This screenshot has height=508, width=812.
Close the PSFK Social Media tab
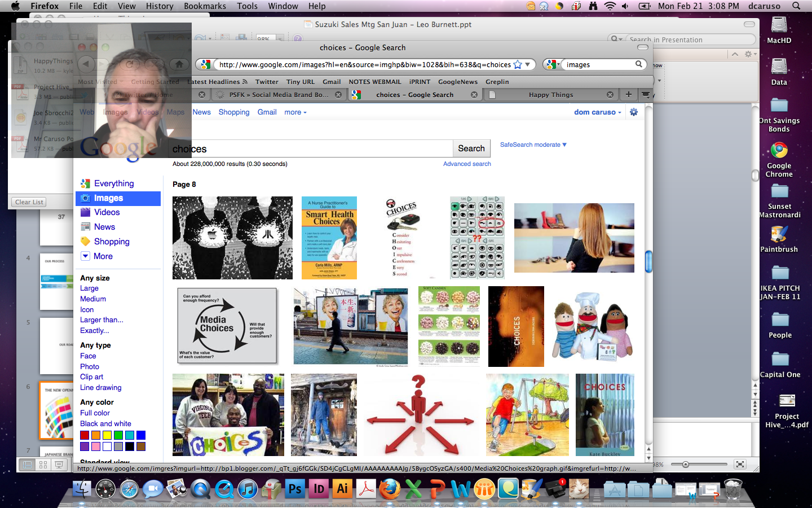pos(338,95)
